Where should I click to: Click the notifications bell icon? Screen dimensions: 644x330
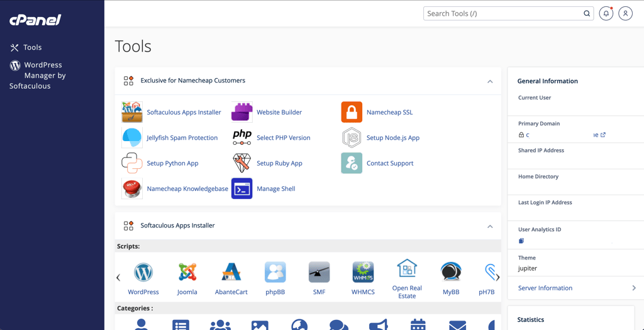click(x=606, y=14)
